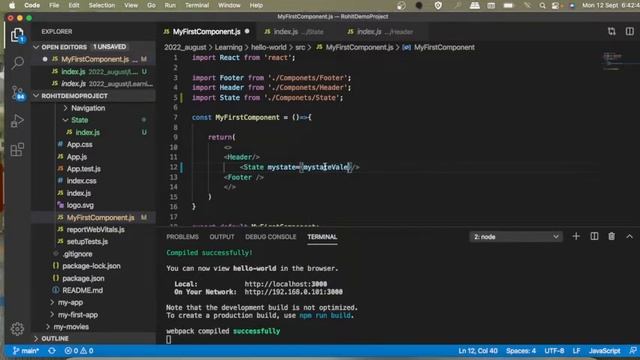The height and width of the screenshot is (360, 640).
Task: Show the Problems panel tab
Action: [182, 237]
